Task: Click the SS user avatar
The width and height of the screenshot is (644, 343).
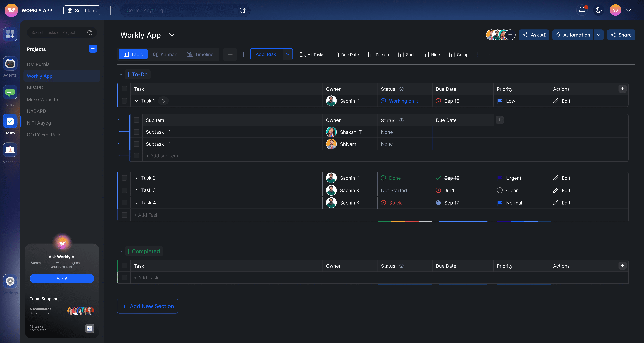Action: (x=615, y=10)
